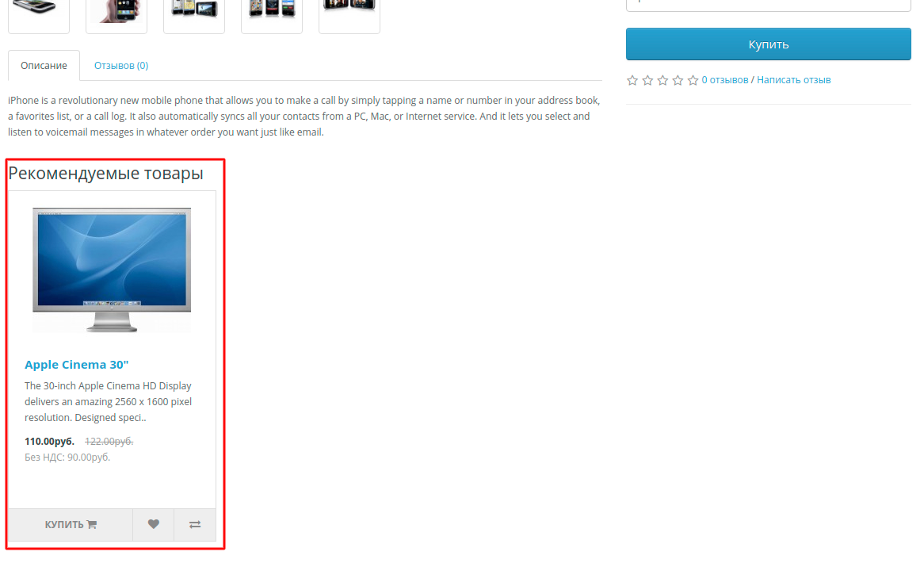Click cart icon in gray КУПИТЬ button
The height and width of the screenshot is (563, 924).
[x=92, y=524]
